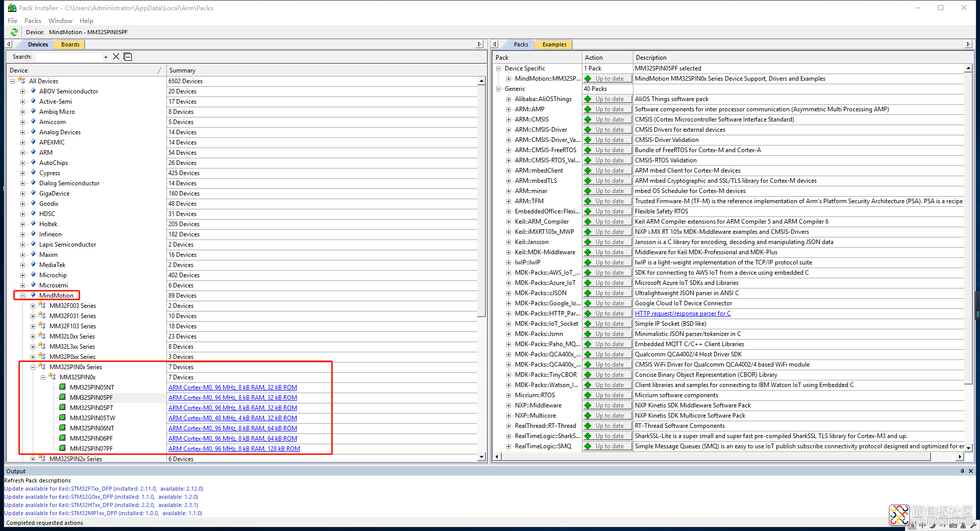Click the Action column header
980x531 pixels.
[x=607, y=58]
